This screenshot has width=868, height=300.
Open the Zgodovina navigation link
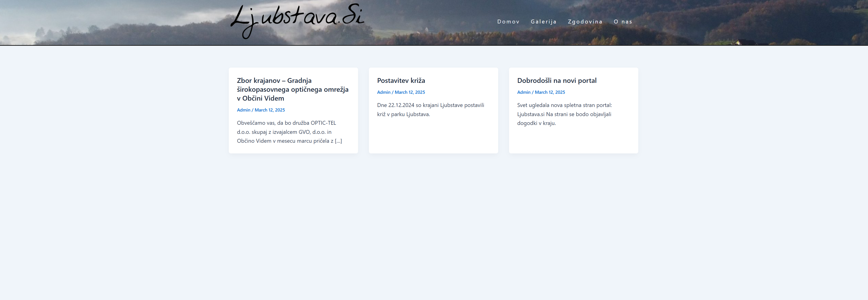click(x=585, y=22)
